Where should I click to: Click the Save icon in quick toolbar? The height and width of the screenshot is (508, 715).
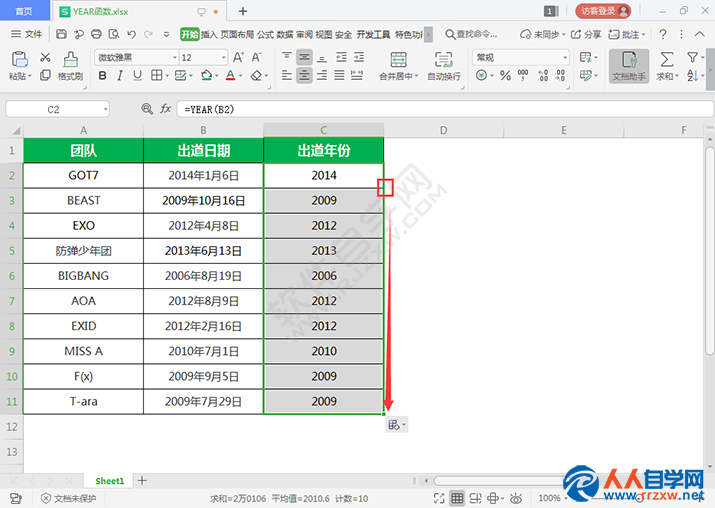point(61,34)
